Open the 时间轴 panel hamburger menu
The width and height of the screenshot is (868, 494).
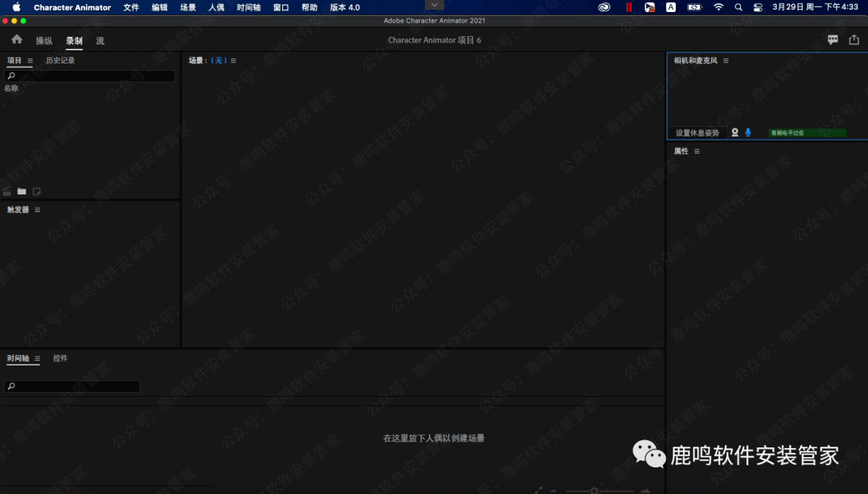(x=37, y=358)
